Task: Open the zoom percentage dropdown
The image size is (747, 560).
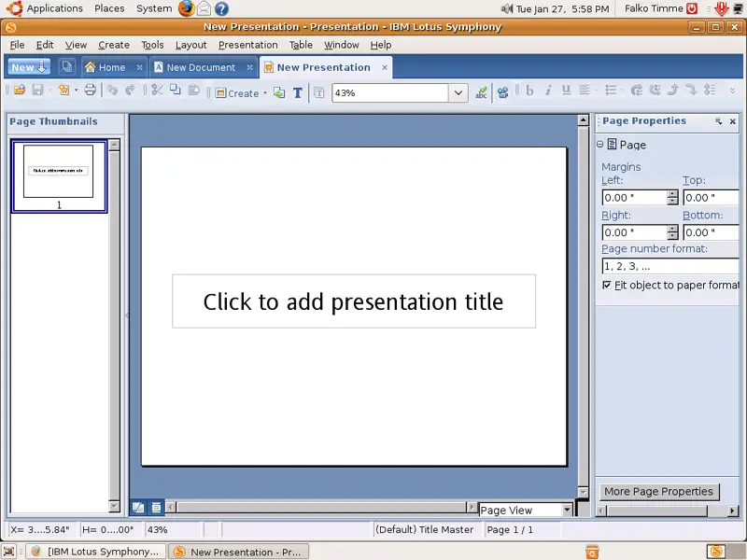Action: click(x=458, y=92)
